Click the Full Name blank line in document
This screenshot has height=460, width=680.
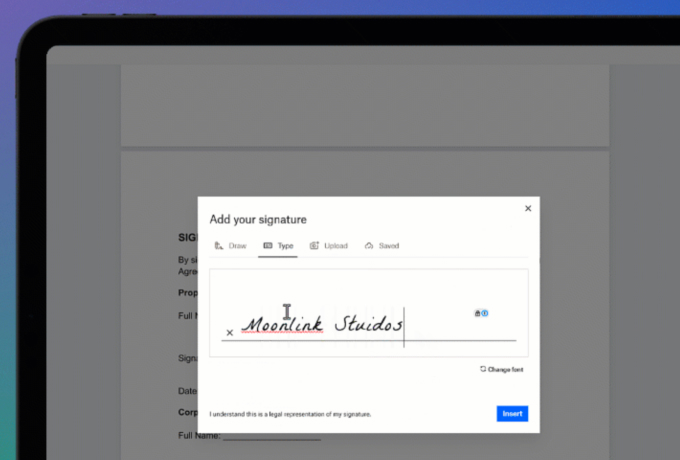point(272,437)
